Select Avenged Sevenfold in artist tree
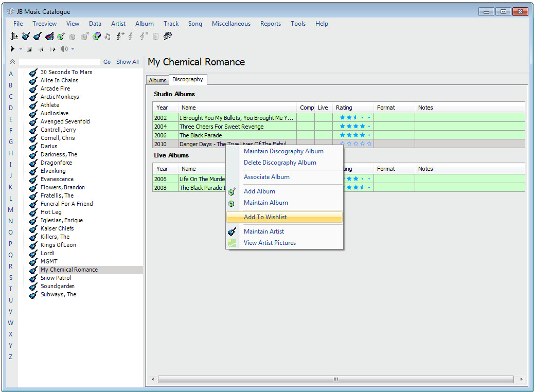Screen dimensions: 534x392 point(65,121)
